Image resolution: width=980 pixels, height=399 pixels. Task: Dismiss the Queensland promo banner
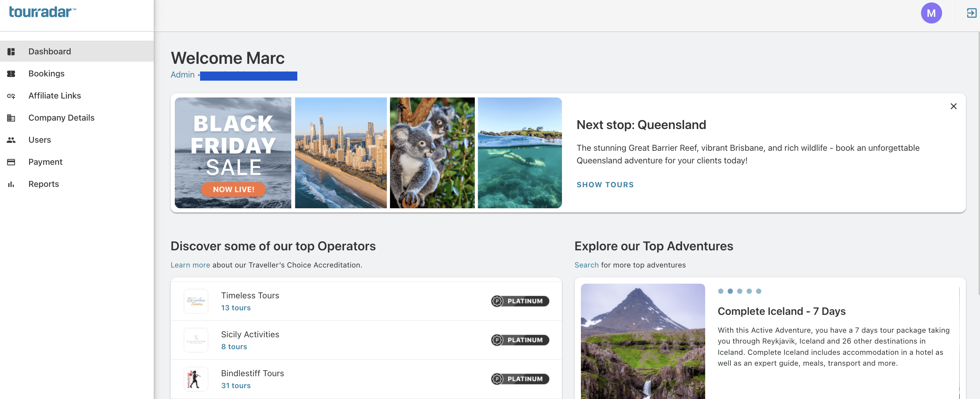point(953,106)
